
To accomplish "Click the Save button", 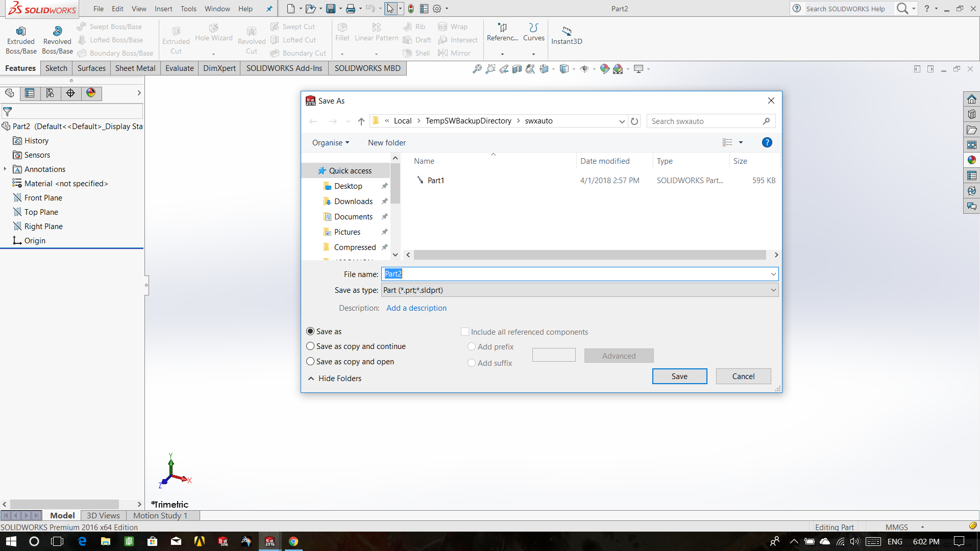I will click(x=679, y=377).
